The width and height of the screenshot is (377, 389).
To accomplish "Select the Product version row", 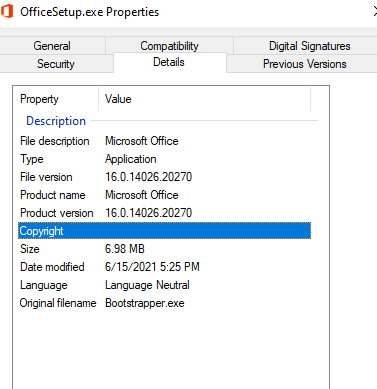I will [x=164, y=213].
